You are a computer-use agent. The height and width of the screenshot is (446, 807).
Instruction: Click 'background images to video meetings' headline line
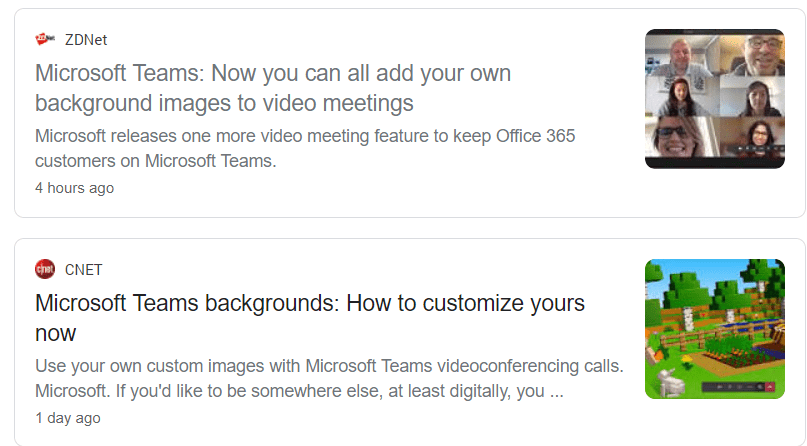coord(224,103)
